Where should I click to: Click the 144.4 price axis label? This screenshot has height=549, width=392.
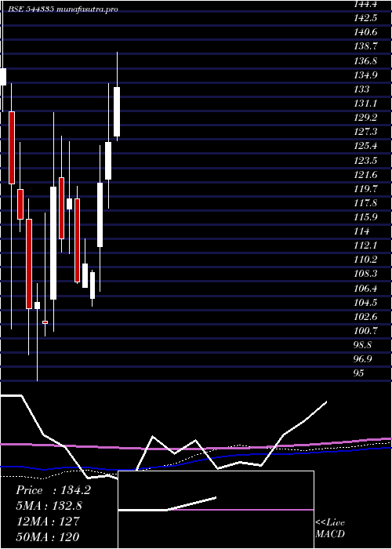[x=365, y=4]
